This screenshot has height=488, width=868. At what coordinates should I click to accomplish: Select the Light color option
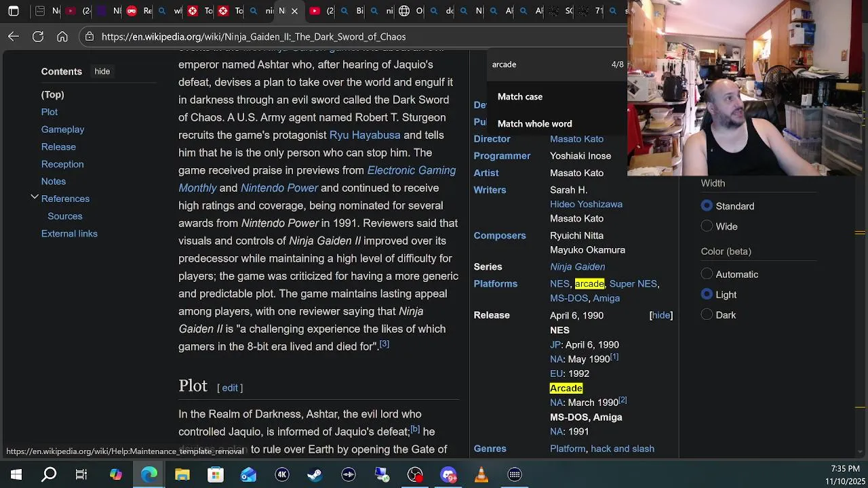tap(707, 295)
